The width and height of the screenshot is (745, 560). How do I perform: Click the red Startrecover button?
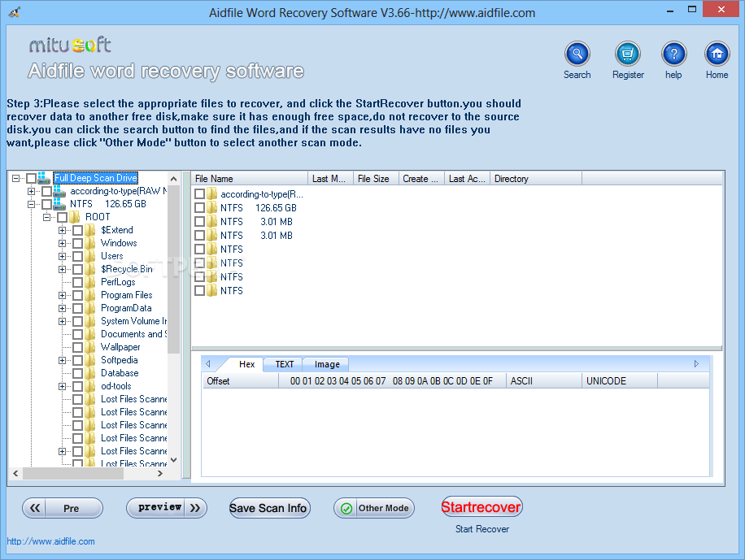[481, 507]
